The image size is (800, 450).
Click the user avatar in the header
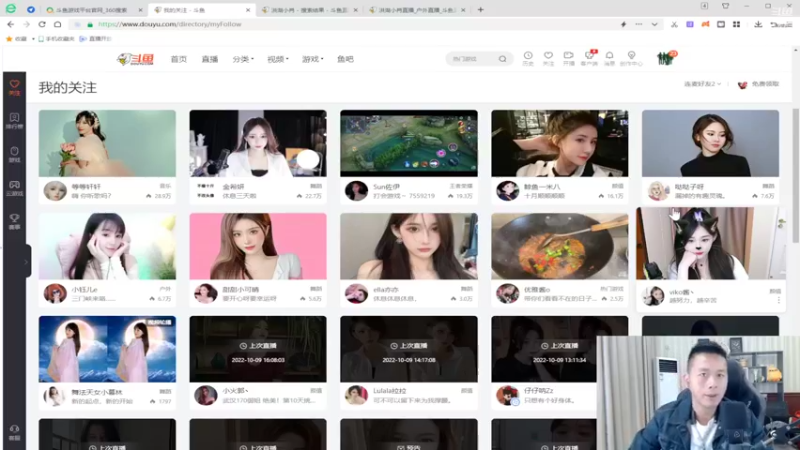click(x=665, y=59)
